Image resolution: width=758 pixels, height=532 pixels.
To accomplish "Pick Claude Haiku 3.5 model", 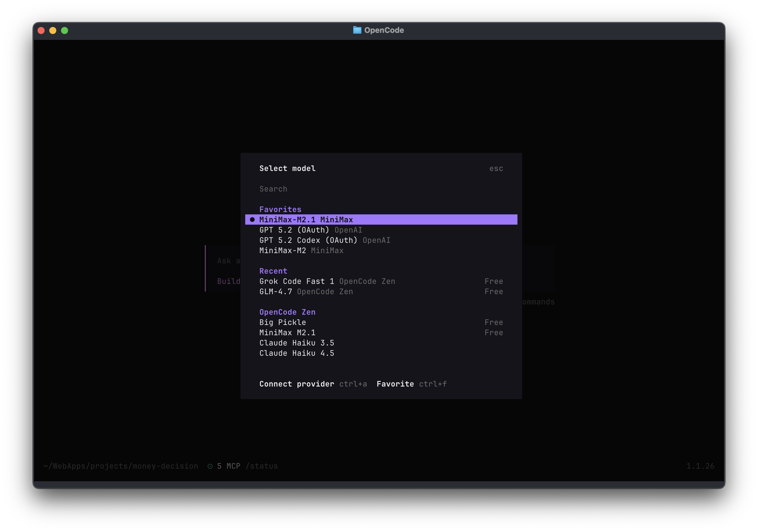I will 381,343.
